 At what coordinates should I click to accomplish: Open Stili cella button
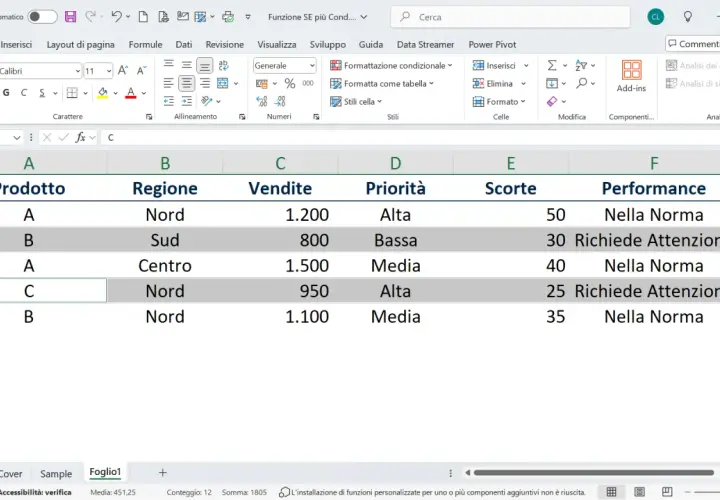click(356, 101)
